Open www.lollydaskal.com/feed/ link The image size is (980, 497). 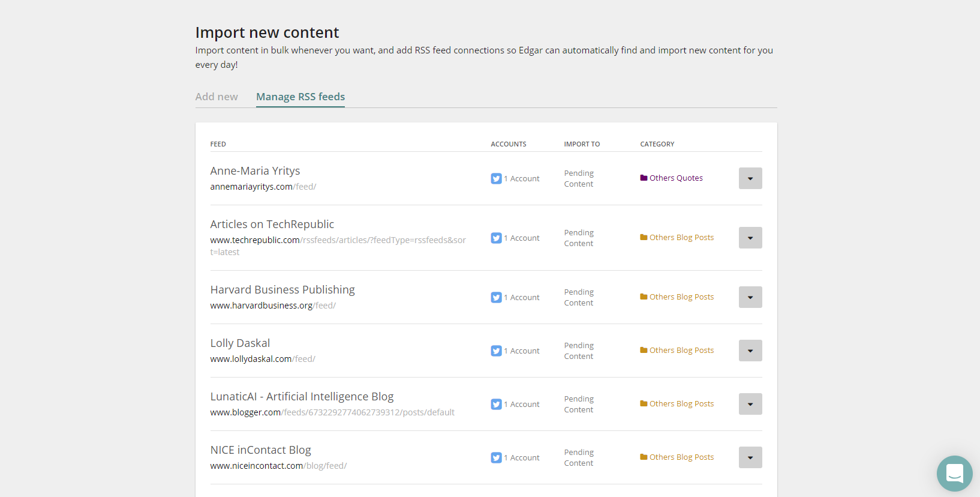pyautogui.click(x=263, y=359)
